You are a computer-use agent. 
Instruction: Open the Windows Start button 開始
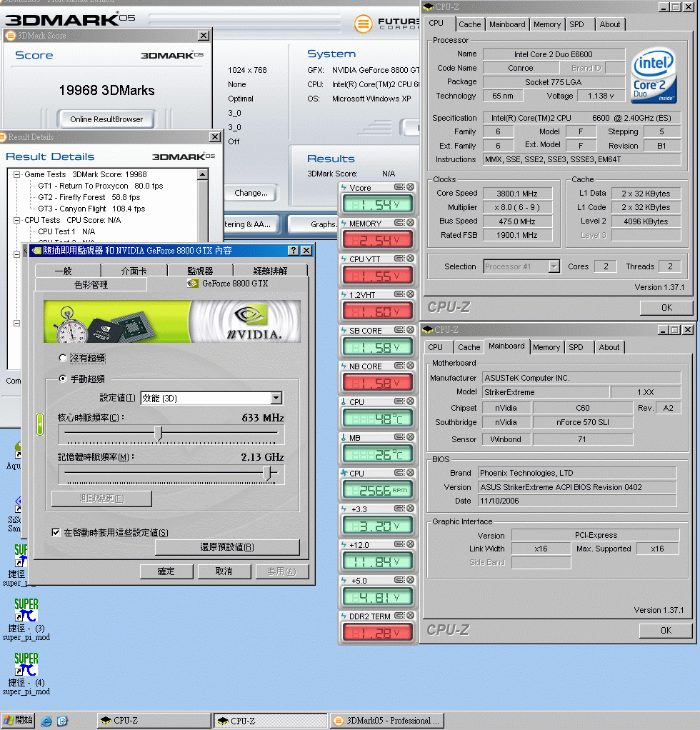19,720
